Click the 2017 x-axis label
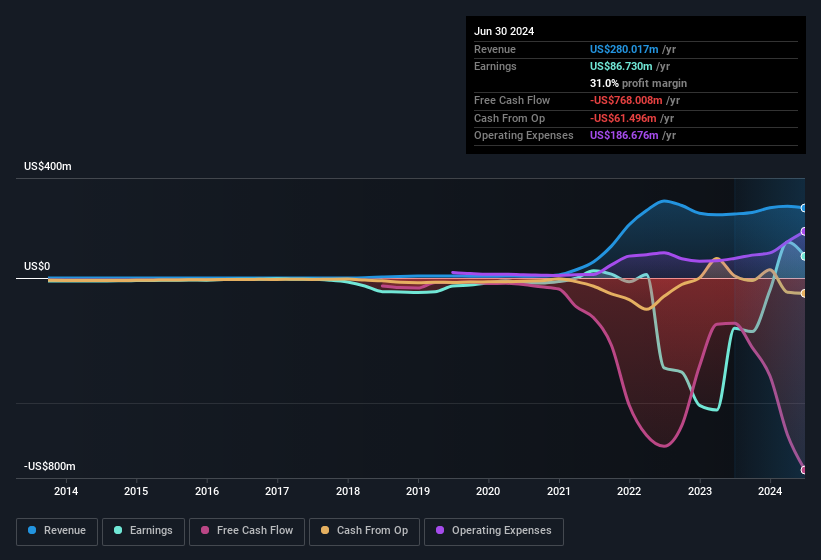The height and width of the screenshot is (560, 821). [x=277, y=491]
